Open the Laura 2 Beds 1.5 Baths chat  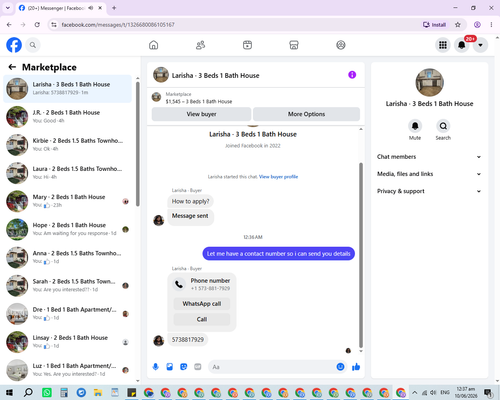pyautogui.click(x=67, y=173)
